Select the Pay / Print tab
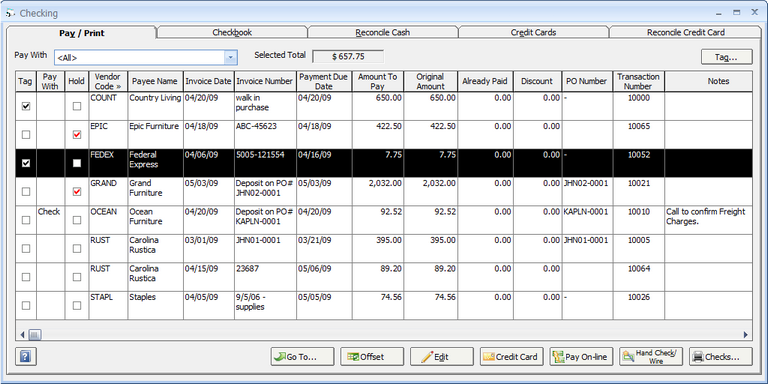768x384 pixels. (x=82, y=33)
